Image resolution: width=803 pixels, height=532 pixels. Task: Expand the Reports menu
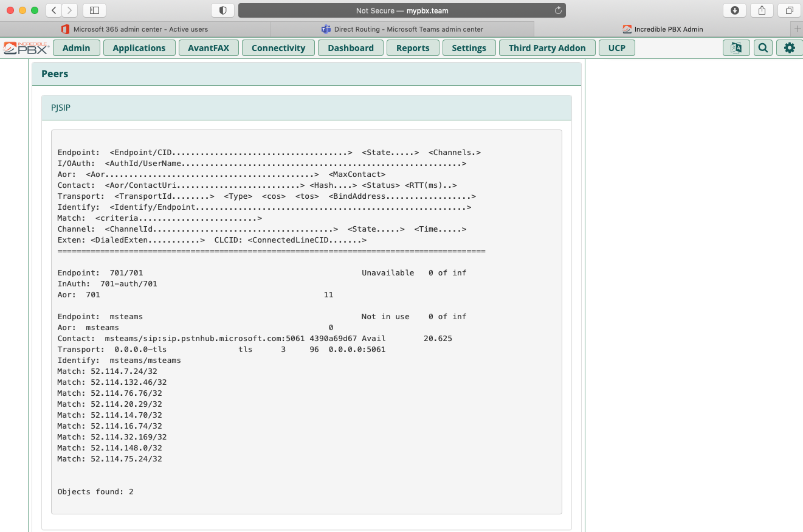pyautogui.click(x=413, y=48)
